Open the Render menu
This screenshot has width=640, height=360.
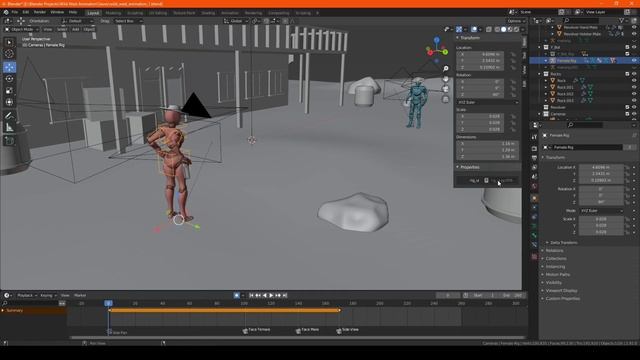pos(40,12)
